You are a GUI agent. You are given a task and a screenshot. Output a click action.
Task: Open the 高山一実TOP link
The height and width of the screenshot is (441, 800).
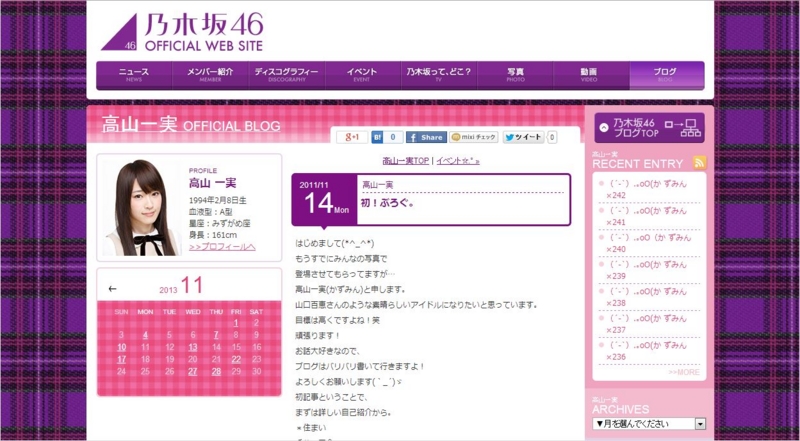pyautogui.click(x=406, y=161)
